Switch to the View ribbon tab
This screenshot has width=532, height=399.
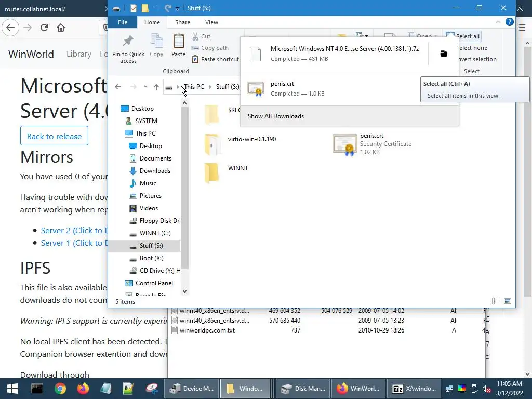(212, 22)
